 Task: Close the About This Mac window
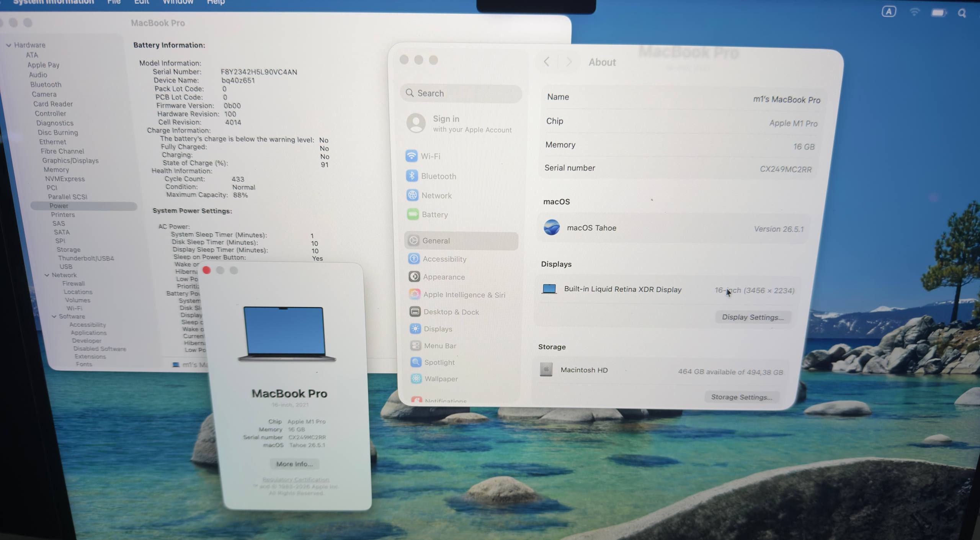(207, 270)
